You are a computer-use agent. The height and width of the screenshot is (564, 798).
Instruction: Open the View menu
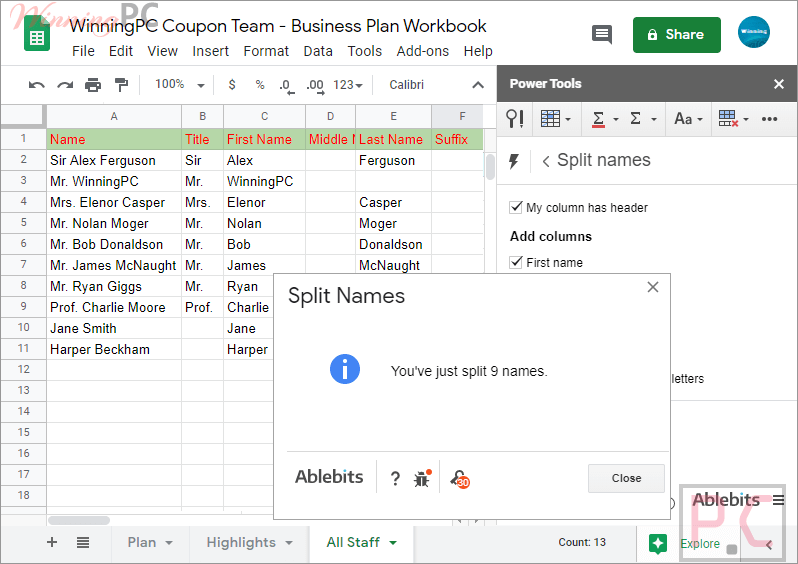pyautogui.click(x=162, y=51)
